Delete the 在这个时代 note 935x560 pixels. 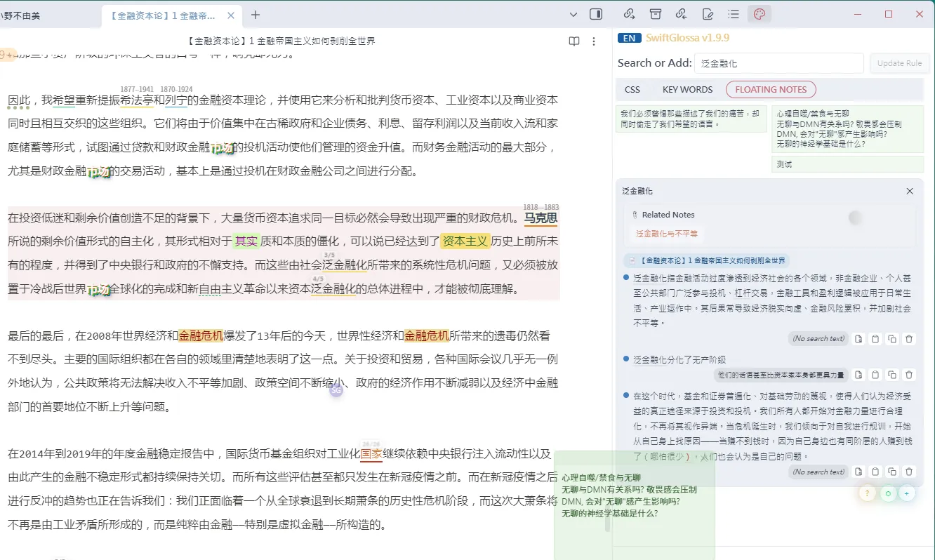pyautogui.click(x=909, y=472)
